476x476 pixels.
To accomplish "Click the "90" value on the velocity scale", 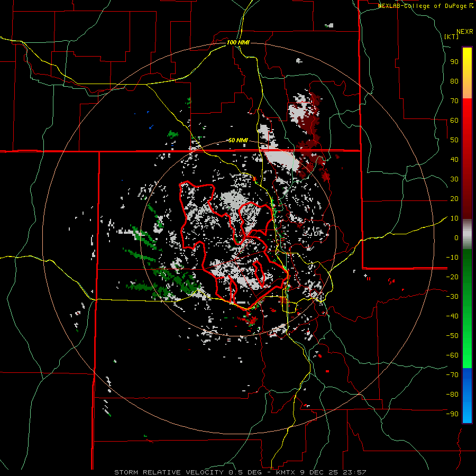I will 454,62.
